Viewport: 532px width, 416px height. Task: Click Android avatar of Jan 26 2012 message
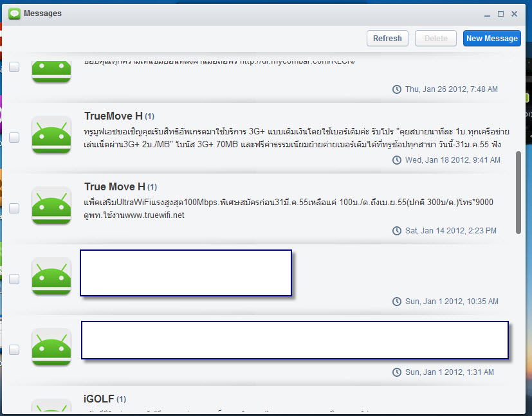[51, 71]
